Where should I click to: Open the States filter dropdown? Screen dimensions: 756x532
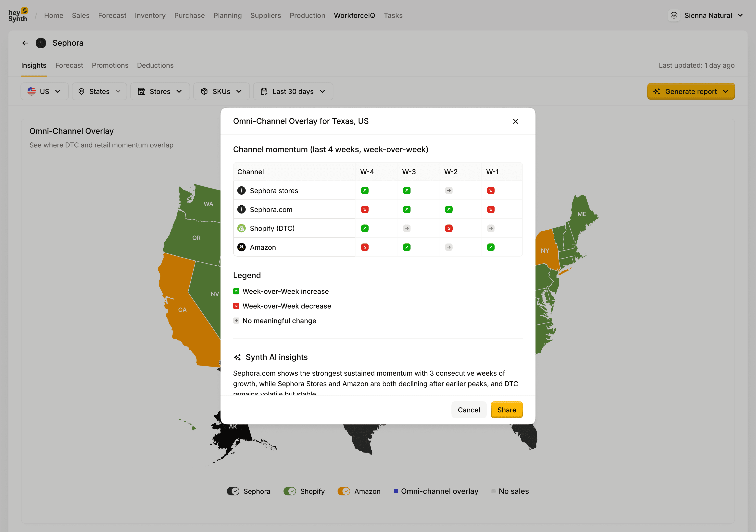coord(99,91)
